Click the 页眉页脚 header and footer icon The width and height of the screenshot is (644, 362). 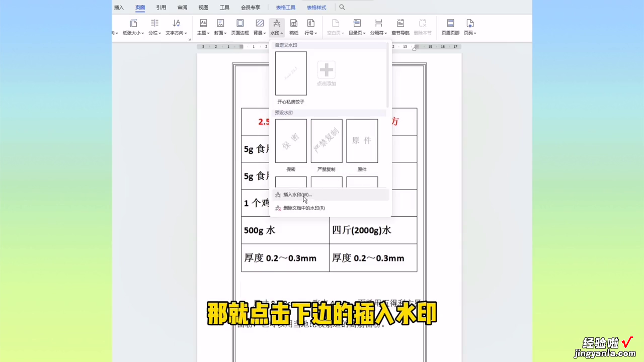tap(450, 23)
